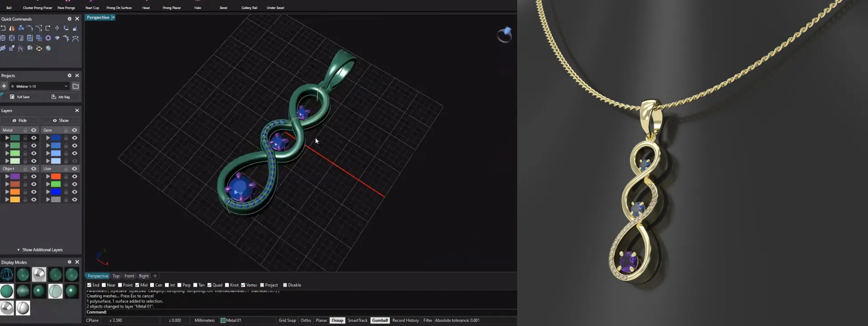Screen dimensions: 868x326
Task: Open the Display Modes settings gear
Action: tap(70, 262)
